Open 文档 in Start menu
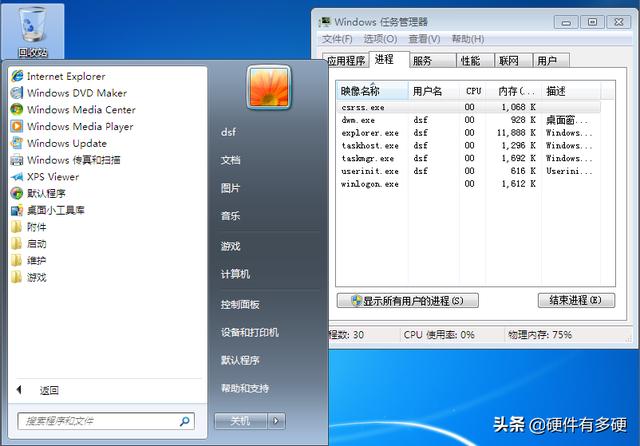The image size is (640, 446). click(x=230, y=160)
